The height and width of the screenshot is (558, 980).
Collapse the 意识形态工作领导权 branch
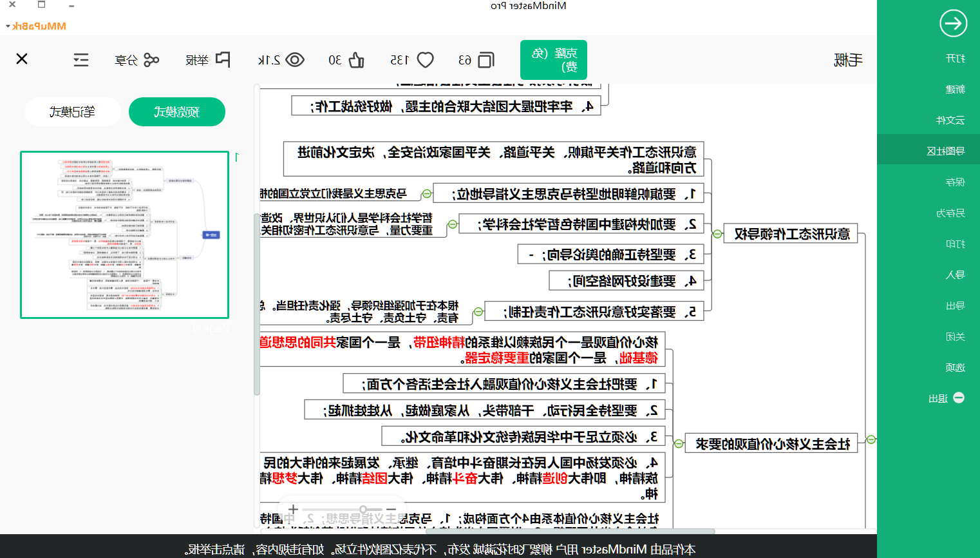(717, 234)
